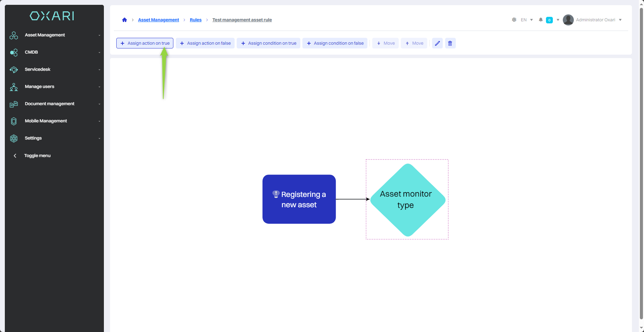
Task: Click Assign action on true button
Action: (145, 43)
